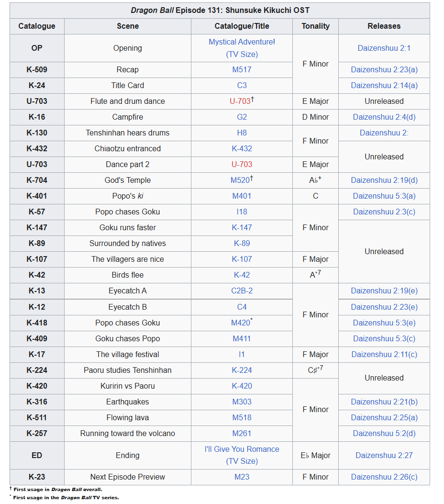Select the 'Tenshinhan hears drums' scene cell
Screen dimensions: 444x504
[128, 133]
